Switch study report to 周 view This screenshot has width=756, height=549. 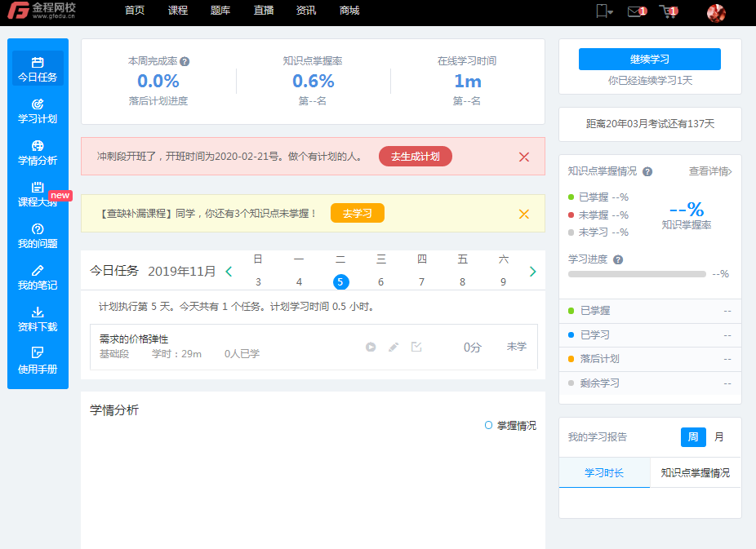coord(693,437)
